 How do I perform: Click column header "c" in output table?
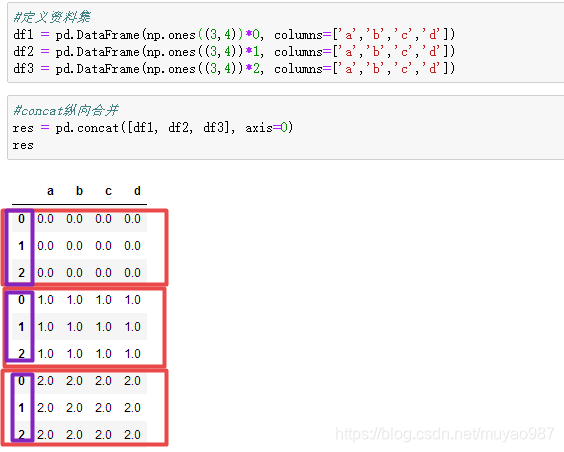[108, 191]
